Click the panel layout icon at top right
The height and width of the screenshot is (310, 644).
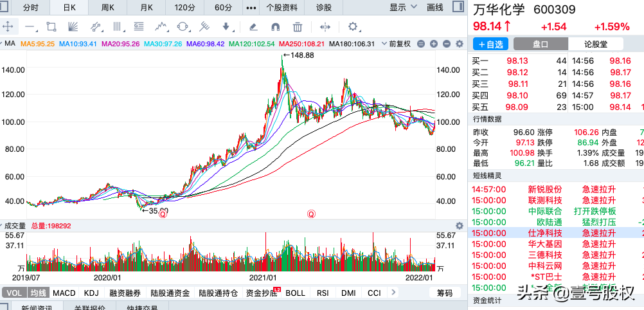click(458, 7)
